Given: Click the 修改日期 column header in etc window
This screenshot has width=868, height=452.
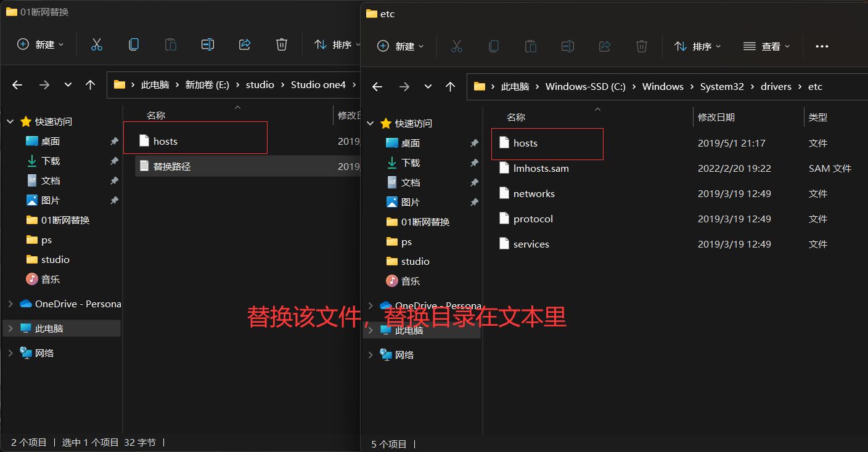Looking at the screenshot, I should (x=716, y=117).
